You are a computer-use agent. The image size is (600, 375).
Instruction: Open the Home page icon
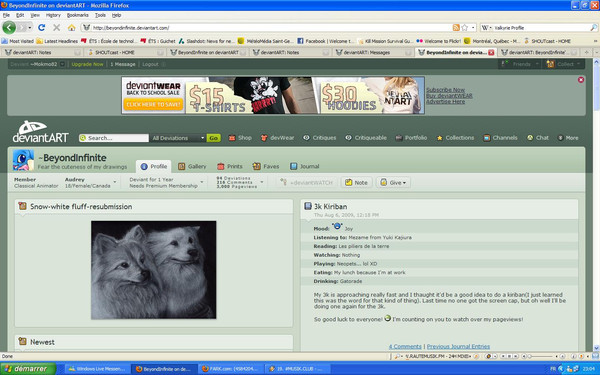tap(72, 28)
